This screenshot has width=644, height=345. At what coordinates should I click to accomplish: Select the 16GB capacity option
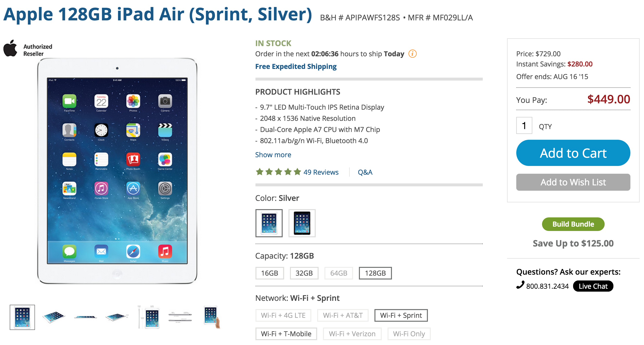click(x=270, y=273)
